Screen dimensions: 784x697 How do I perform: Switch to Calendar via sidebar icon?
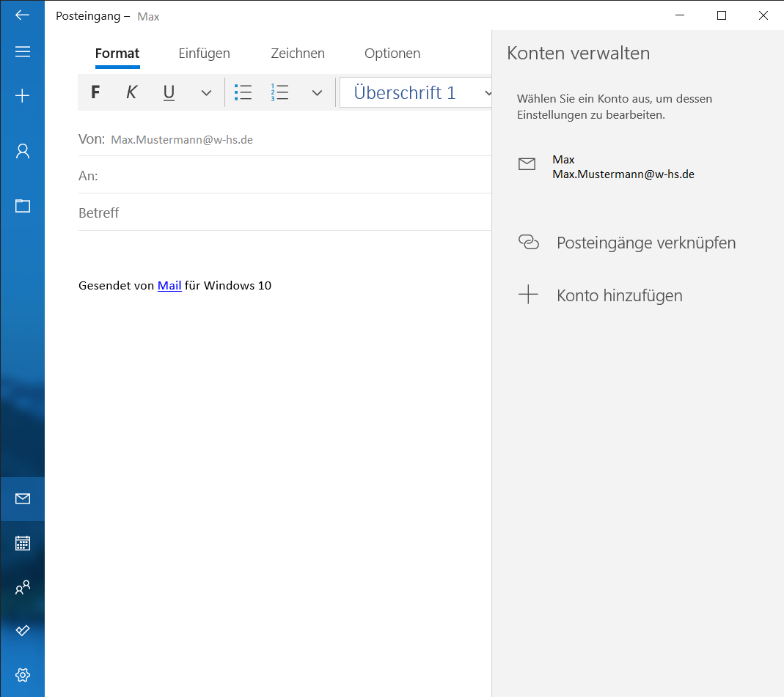[x=22, y=543]
